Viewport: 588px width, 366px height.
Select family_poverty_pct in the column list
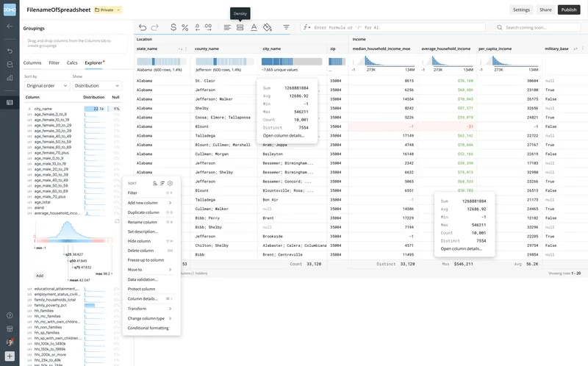pyautogui.click(x=50, y=305)
